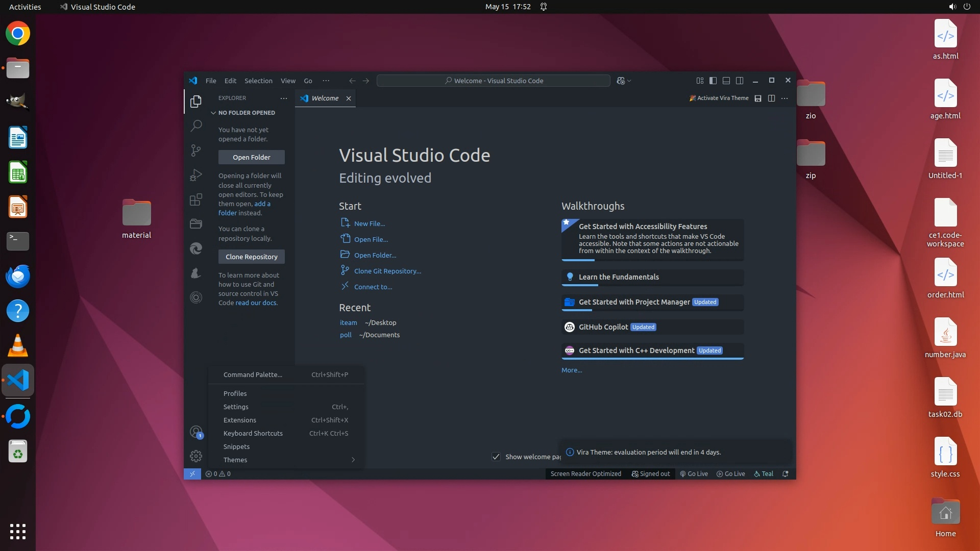Uncheck Show welcome page checkbox
This screenshot has height=551, width=980.
coord(496,457)
